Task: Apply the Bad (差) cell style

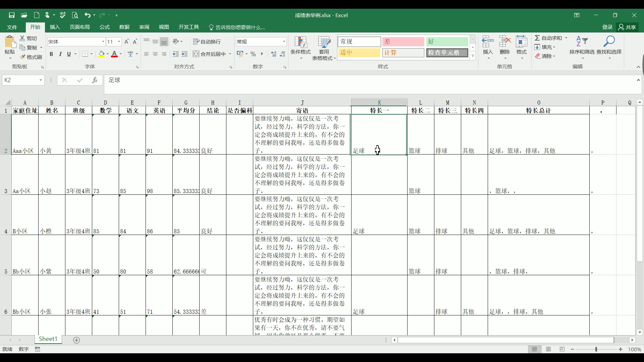Action: coord(403,42)
